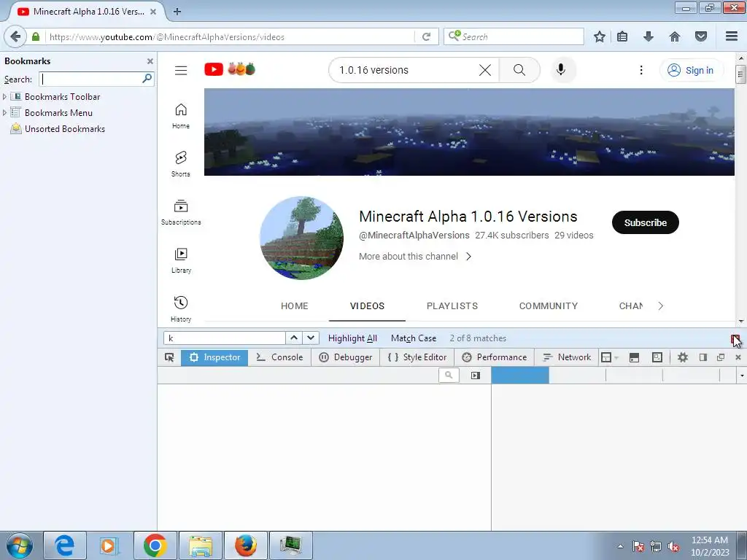Go to the Firefox home page icon
The height and width of the screenshot is (560, 747).
674,36
